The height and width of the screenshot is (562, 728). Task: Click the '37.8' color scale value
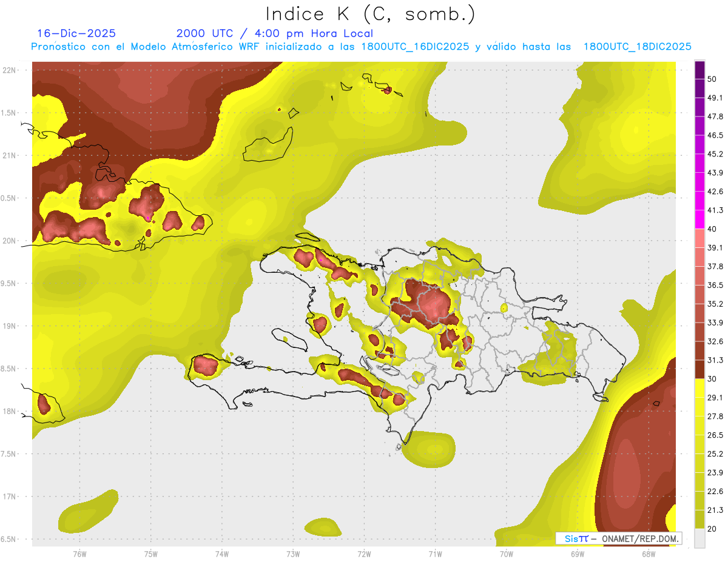point(715,266)
